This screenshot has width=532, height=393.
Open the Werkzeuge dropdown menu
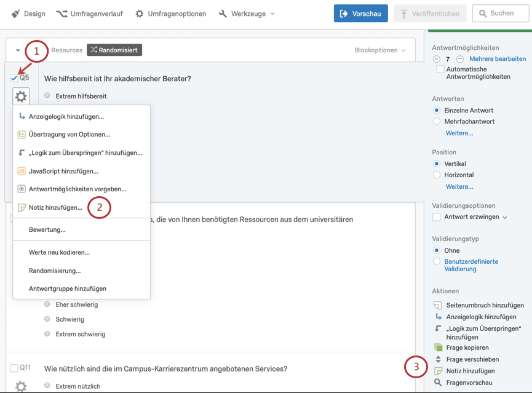[x=247, y=14]
